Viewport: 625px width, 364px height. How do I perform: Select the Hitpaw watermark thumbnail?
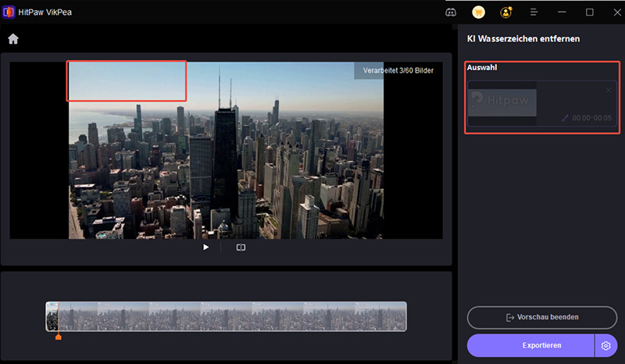[x=502, y=103]
